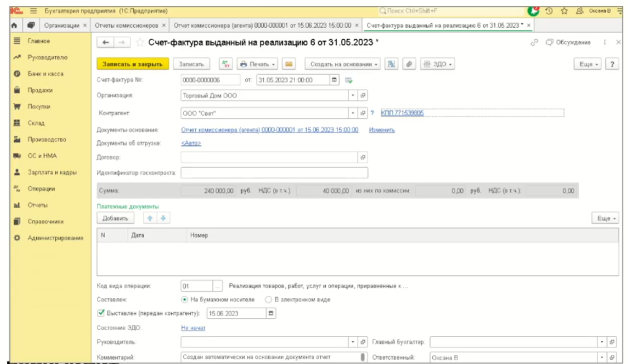
Task: Toggle the Выставлен (передан контрагенту) checkbox
Action: 101,313
